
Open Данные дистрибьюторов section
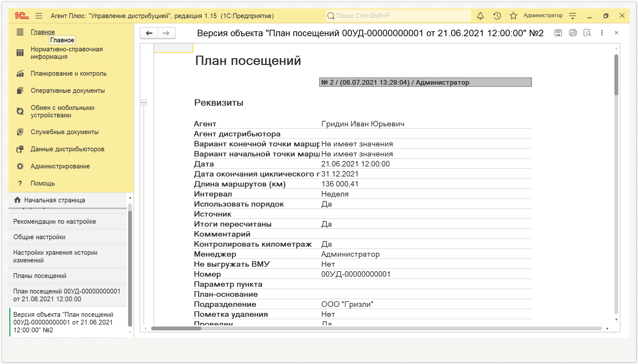tap(67, 149)
